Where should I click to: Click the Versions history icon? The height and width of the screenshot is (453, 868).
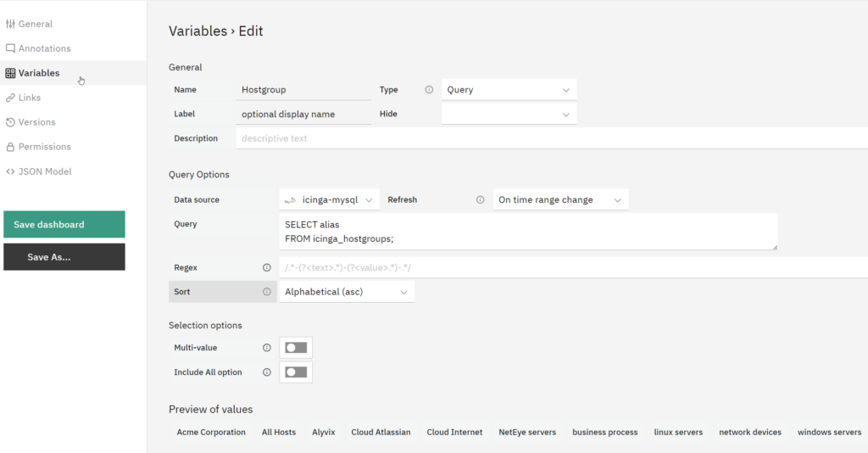[x=10, y=122]
